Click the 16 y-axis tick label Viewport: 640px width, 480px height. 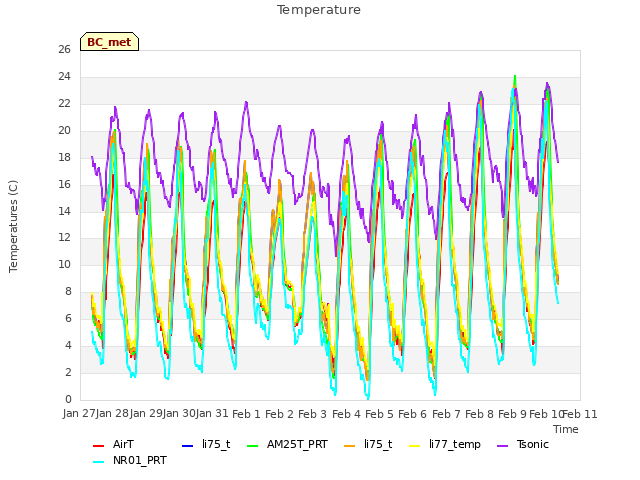(64, 184)
